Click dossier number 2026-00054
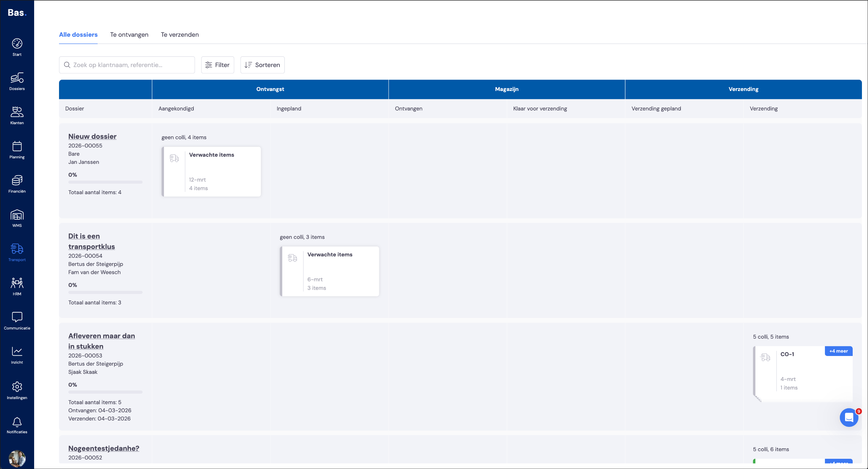The image size is (868, 469). pos(85,256)
